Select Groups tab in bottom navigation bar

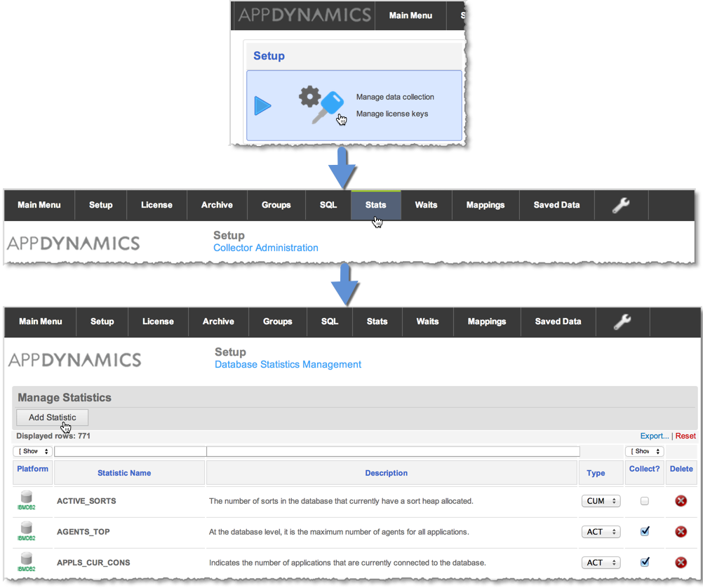point(278,321)
